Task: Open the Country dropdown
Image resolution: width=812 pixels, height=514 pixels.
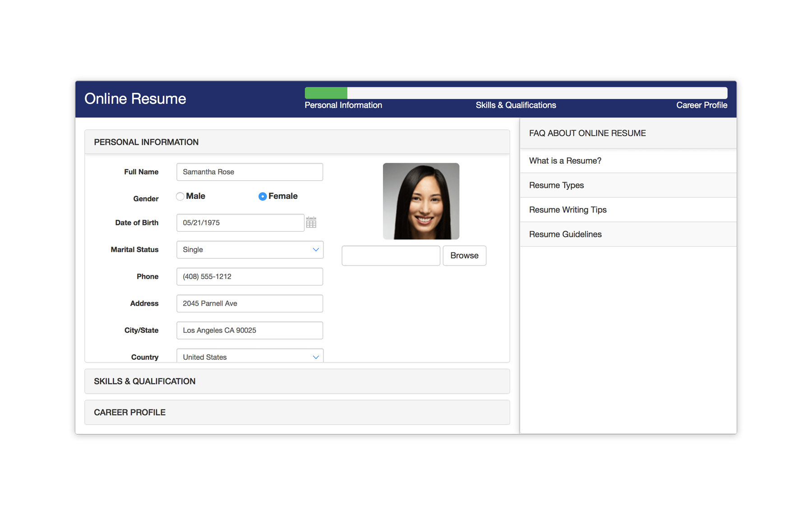Action: [250, 356]
